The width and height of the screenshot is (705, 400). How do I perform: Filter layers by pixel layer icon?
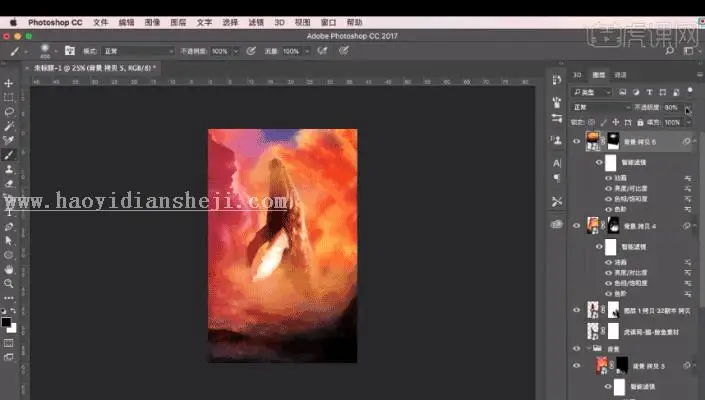point(622,92)
